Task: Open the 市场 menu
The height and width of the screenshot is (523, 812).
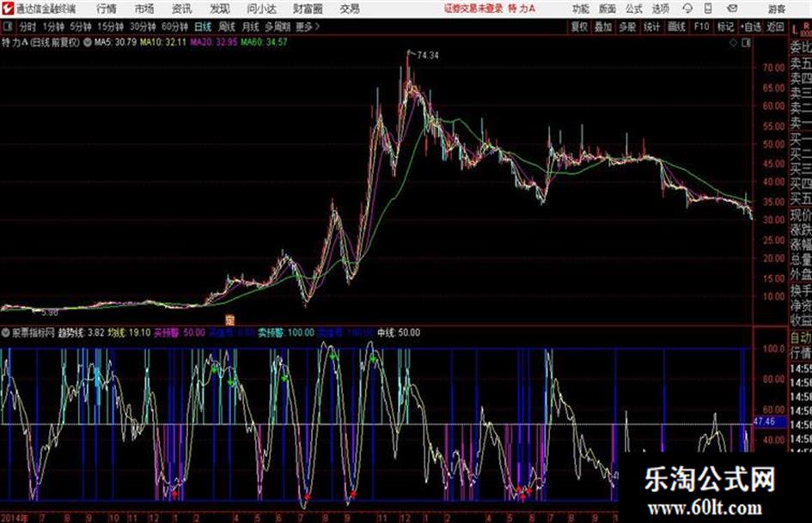Action: pos(144,9)
